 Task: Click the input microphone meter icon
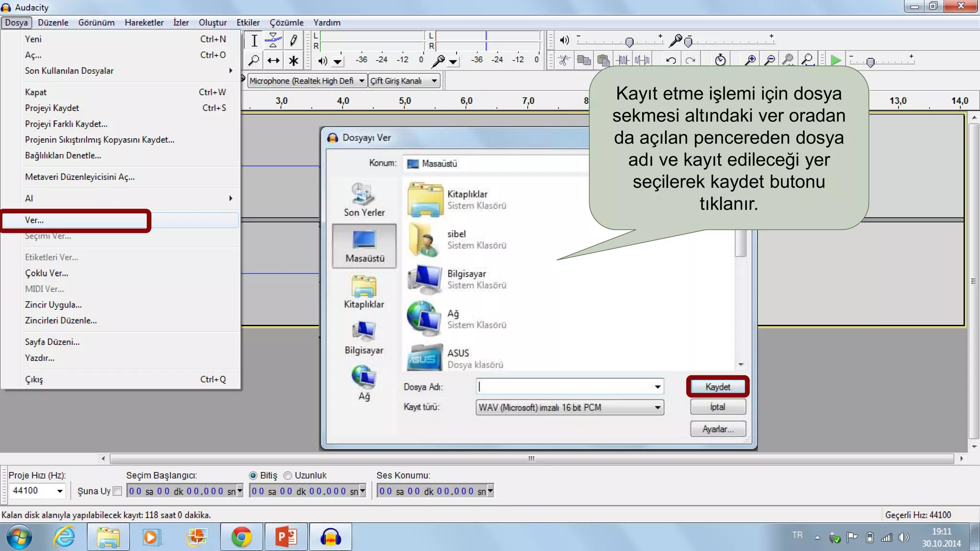coord(438,61)
